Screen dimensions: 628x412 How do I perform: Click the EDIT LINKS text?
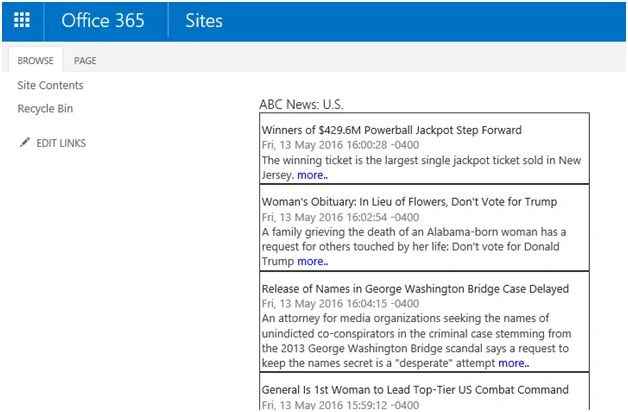tap(61, 143)
